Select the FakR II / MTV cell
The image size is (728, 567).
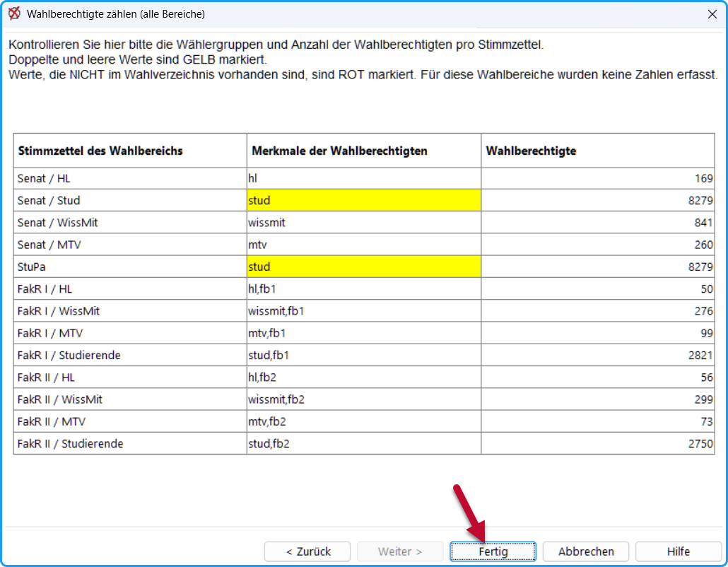tap(130, 421)
